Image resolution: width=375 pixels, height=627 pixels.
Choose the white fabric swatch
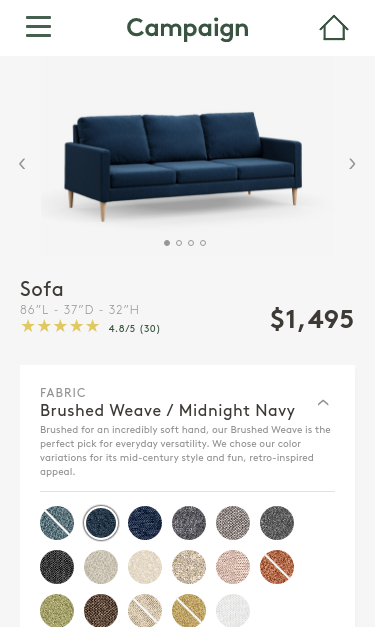(233, 611)
